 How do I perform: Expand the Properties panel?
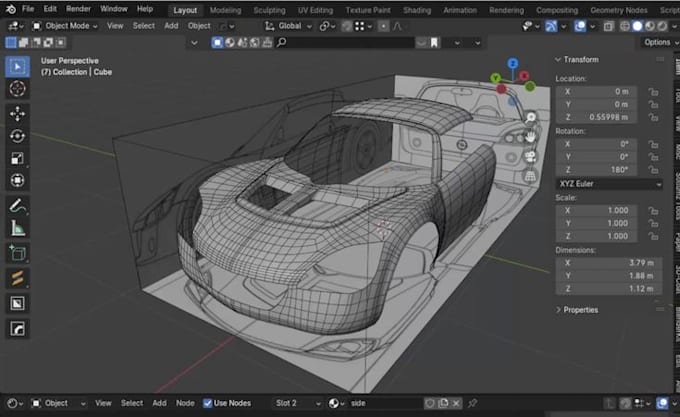(x=558, y=310)
